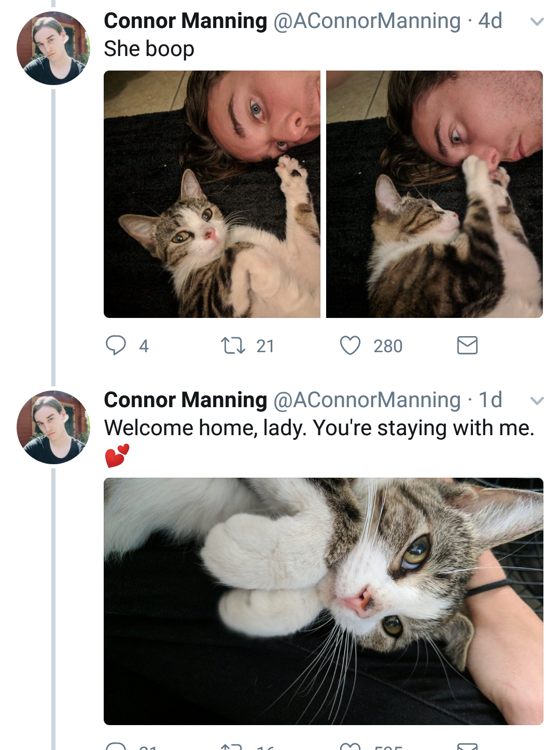Open Connor Manning's avatar on first tweet
Image resolution: width=560 pixels, height=750 pixels.
pos(53,48)
